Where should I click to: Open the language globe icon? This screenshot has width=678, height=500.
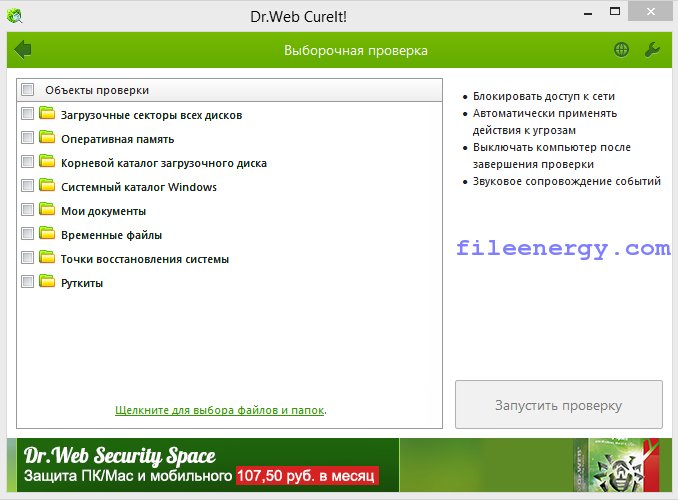(x=621, y=50)
